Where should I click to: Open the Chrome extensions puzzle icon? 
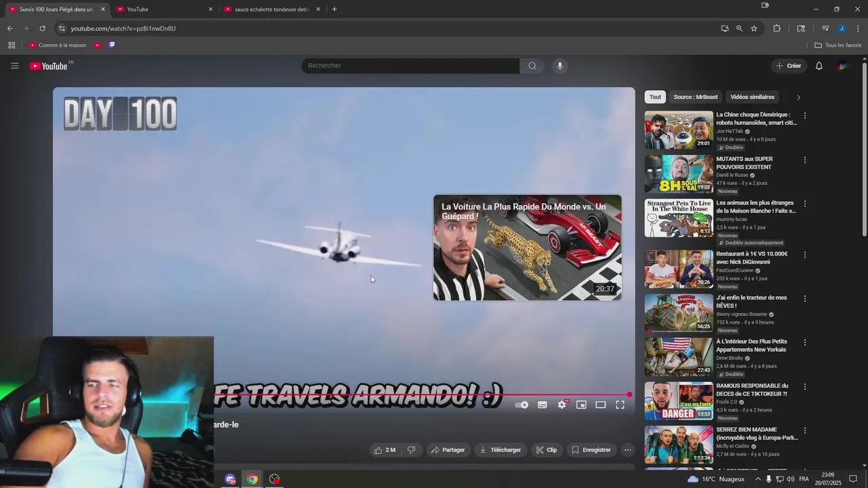pos(777,28)
